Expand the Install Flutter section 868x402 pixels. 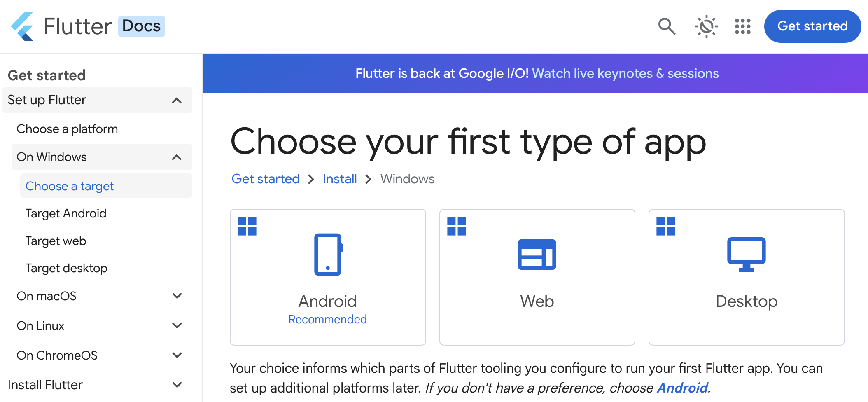[177, 385]
